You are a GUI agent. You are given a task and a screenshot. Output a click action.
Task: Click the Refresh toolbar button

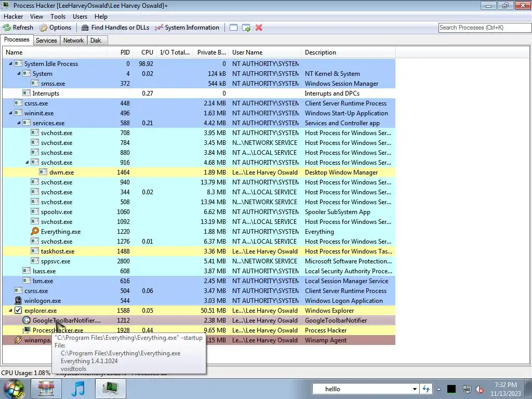[18, 28]
